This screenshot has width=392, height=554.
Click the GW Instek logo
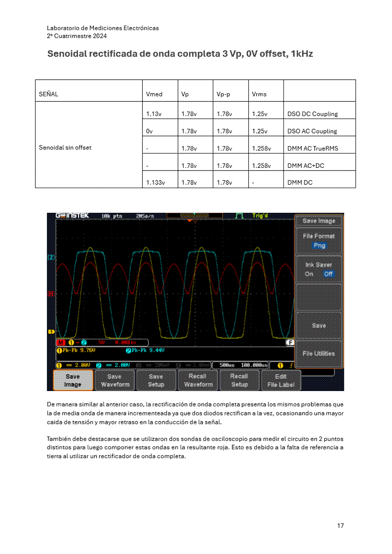[x=73, y=216]
